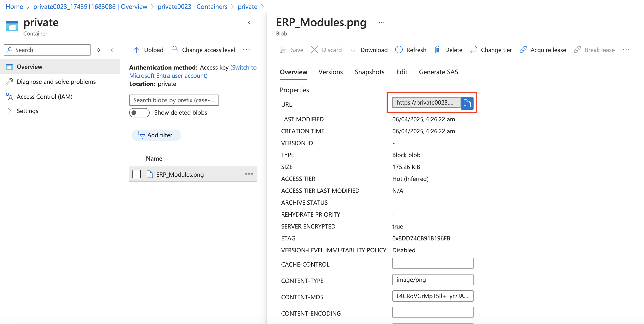Image resolution: width=644 pixels, height=324 pixels.
Task: Click the Refresh button label
Action: pos(416,50)
